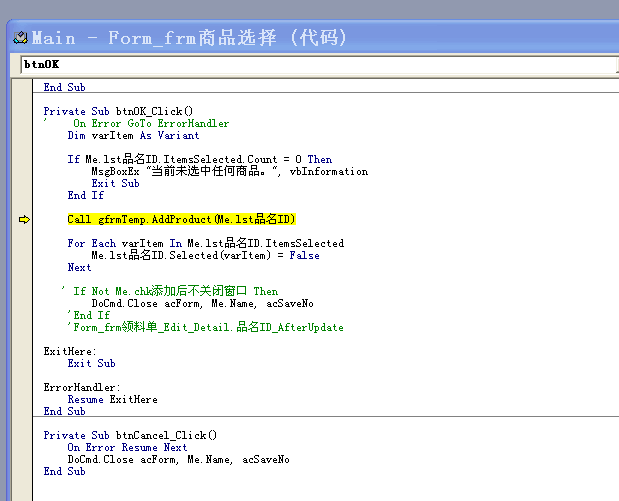619x501 pixels.
Task: Open the btnOK object dropdown box
Action: (320, 64)
